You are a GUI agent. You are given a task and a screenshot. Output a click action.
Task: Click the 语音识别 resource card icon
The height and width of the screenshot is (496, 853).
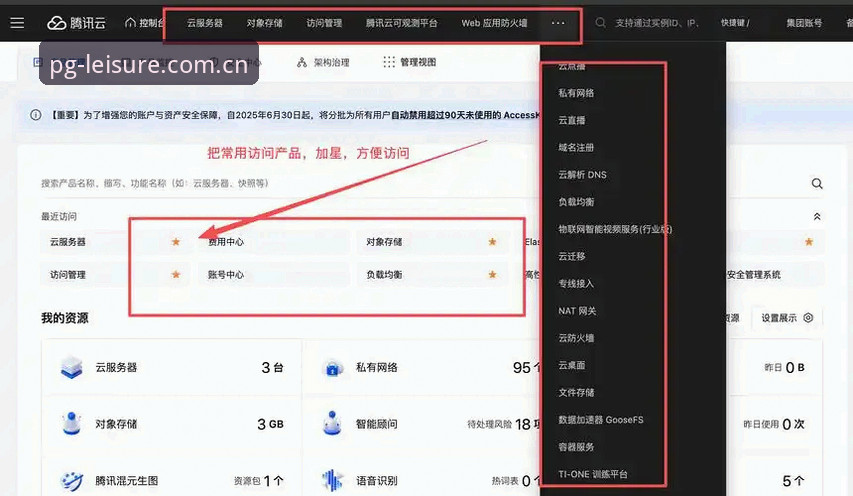[332, 480]
